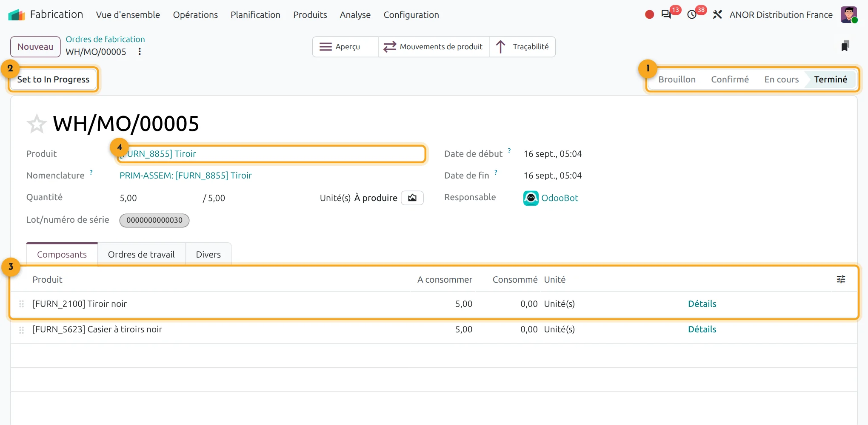The height and width of the screenshot is (425, 868).
Task: Click the Set to In Progress button
Action: click(x=53, y=79)
